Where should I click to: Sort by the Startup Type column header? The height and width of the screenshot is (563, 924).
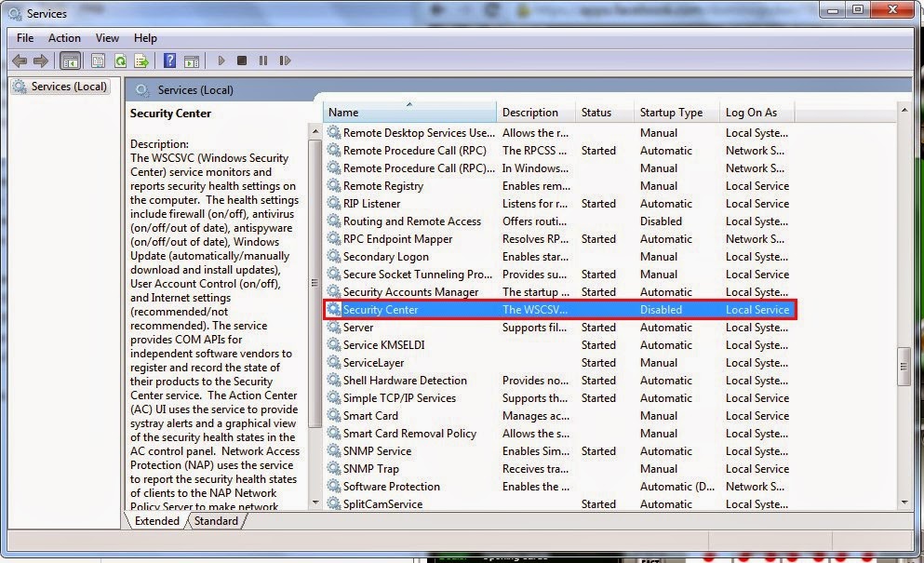click(676, 112)
